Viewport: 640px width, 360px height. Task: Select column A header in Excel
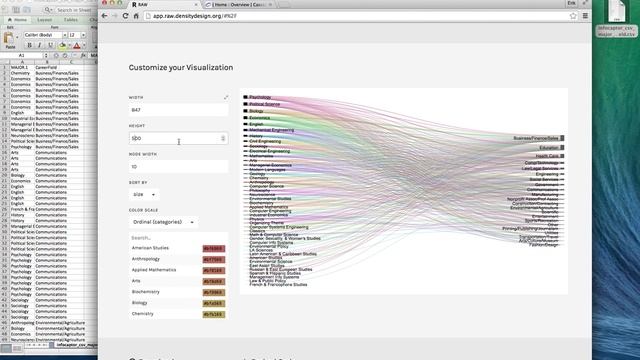coord(22,62)
